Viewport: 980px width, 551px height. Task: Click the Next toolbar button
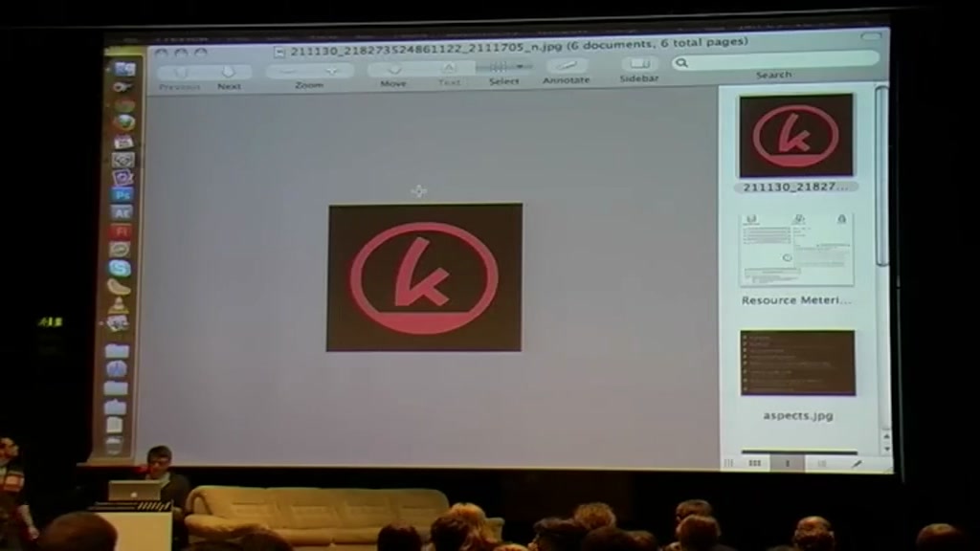pyautogui.click(x=229, y=72)
